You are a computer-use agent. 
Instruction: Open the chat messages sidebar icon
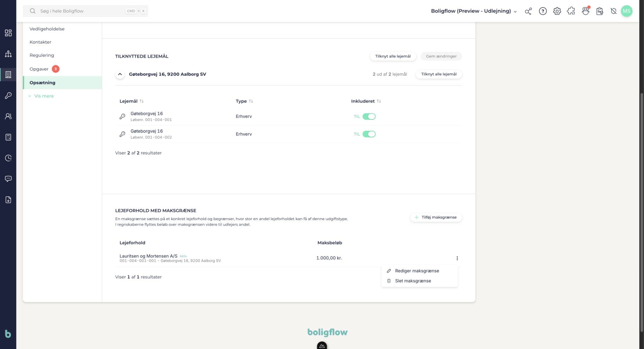[8, 179]
